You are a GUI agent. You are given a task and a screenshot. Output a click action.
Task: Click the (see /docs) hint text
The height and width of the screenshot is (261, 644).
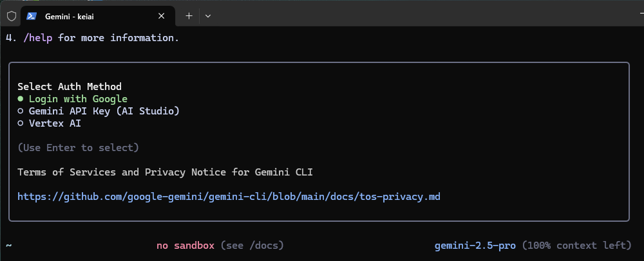(x=252, y=246)
